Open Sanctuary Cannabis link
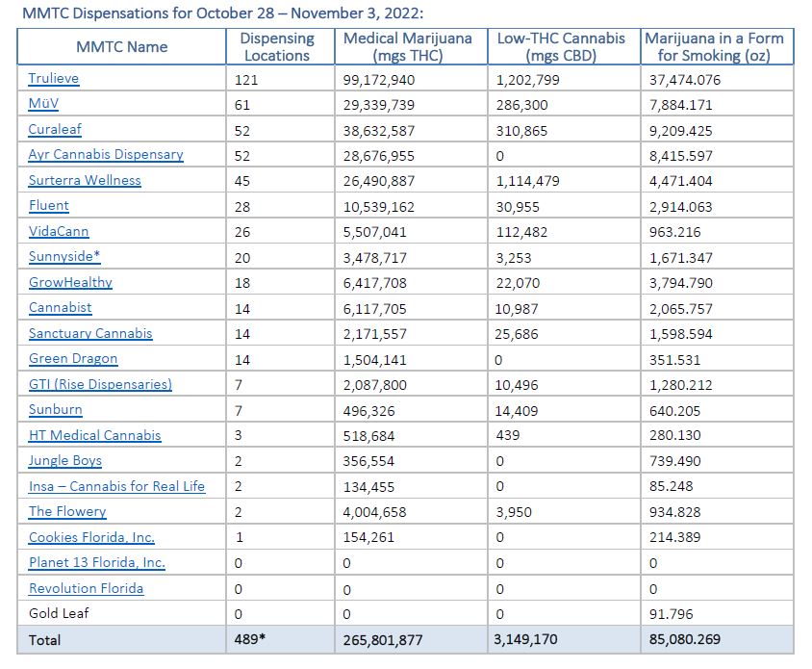This screenshot has height=669, width=812. click(x=90, y=333)
